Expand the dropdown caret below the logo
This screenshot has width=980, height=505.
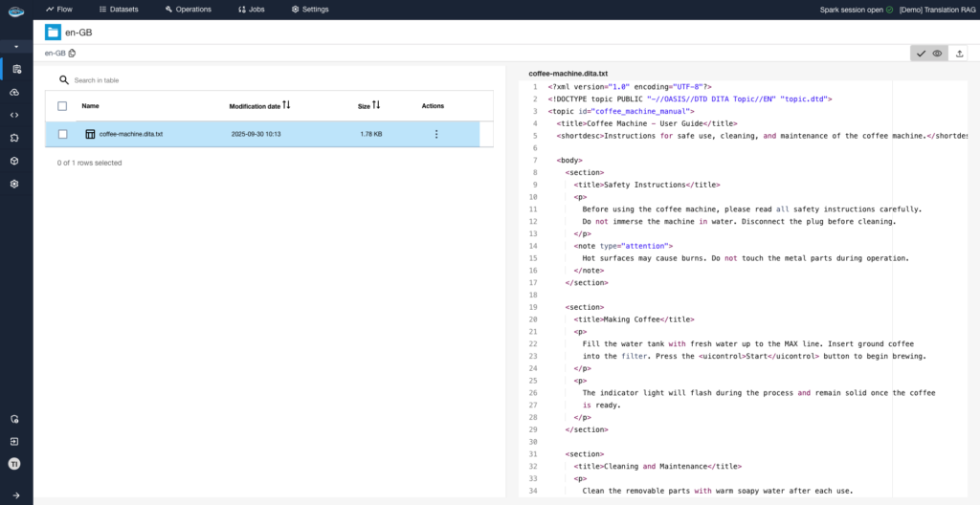[x=15, y=47]
